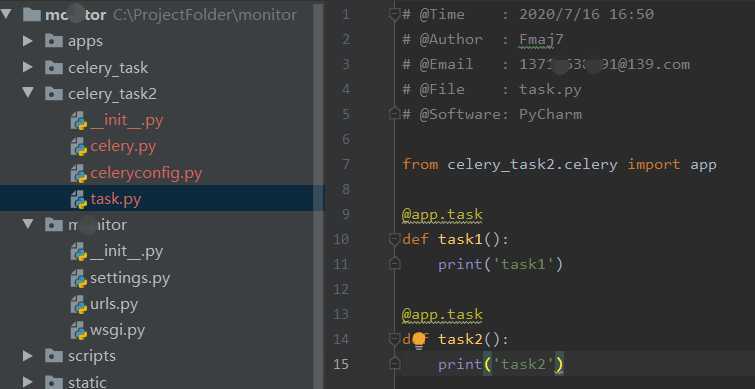Click the folder icon next to celery_task2

[x=53, y=93]
